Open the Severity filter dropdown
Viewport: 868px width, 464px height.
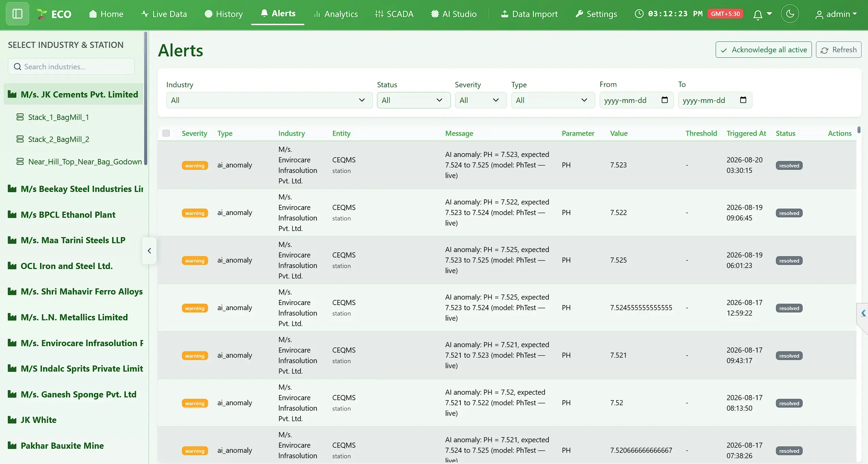pos(481,100)
